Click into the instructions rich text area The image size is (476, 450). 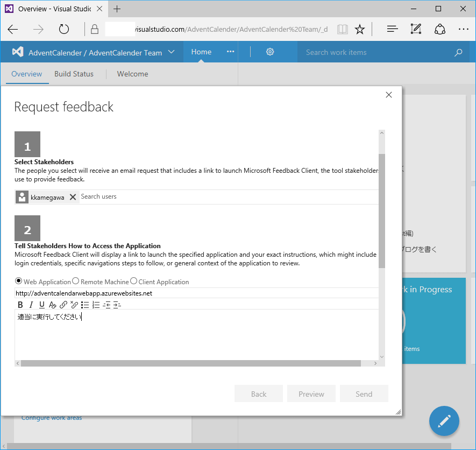click(x=196, y=334)
